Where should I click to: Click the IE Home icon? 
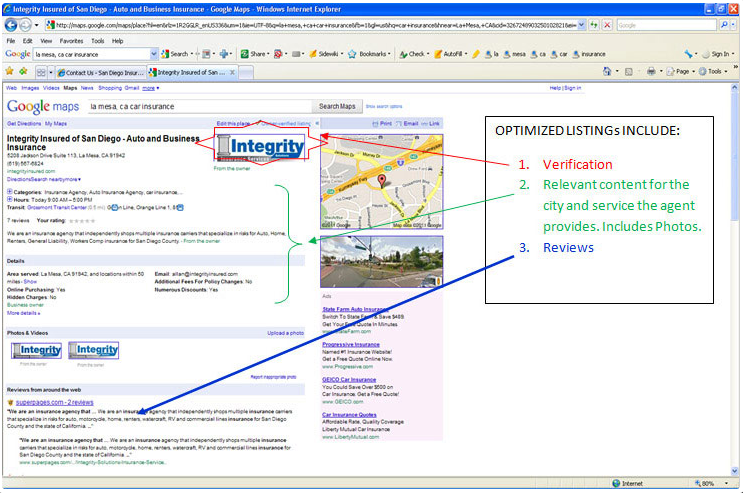[x=607, y=72]
